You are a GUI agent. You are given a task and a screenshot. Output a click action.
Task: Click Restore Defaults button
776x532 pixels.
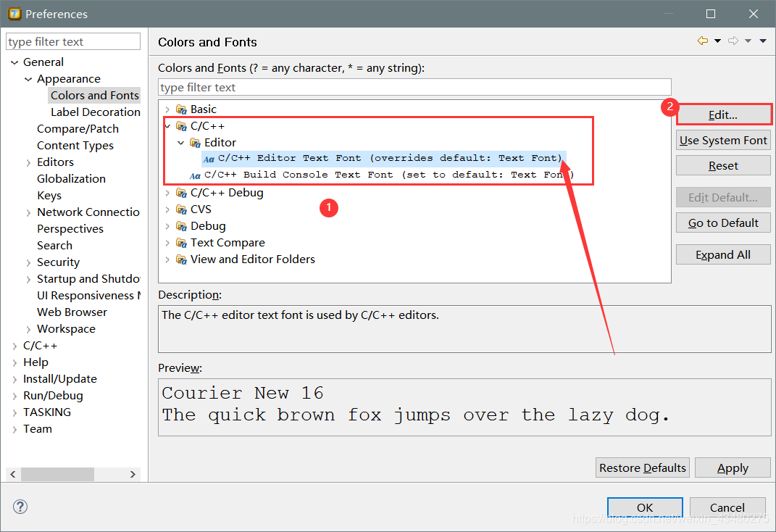tap(643, 467)
